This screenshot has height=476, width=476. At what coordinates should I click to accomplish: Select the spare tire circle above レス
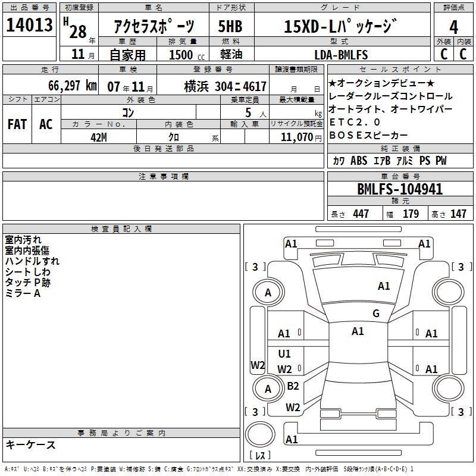[x=260, y=435]
